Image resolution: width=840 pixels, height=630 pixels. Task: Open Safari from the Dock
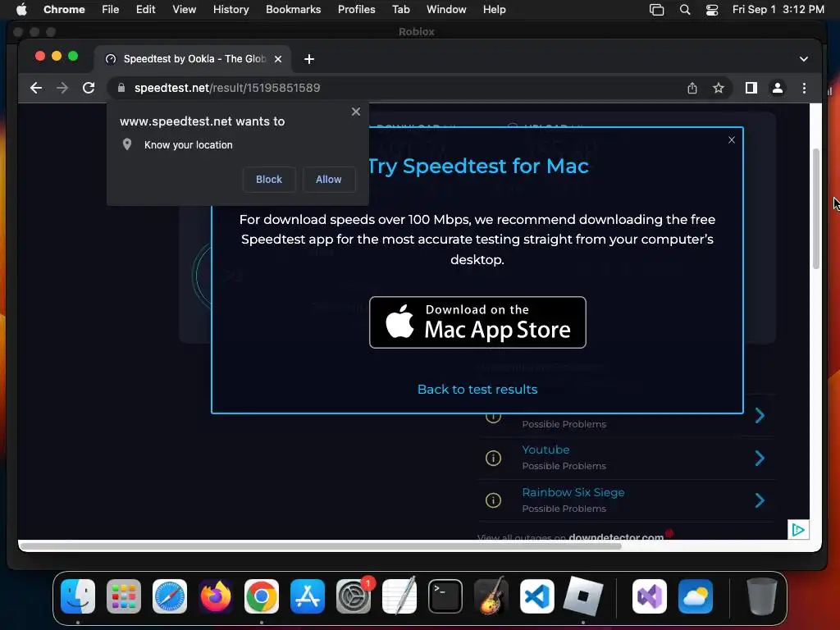click(x=170, y=596)
